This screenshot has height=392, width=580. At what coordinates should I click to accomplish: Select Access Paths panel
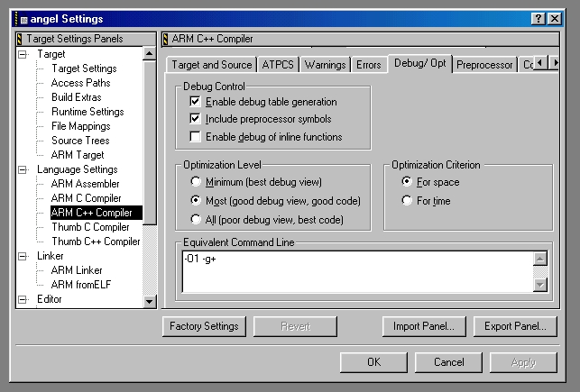click(x=80, y=83)
